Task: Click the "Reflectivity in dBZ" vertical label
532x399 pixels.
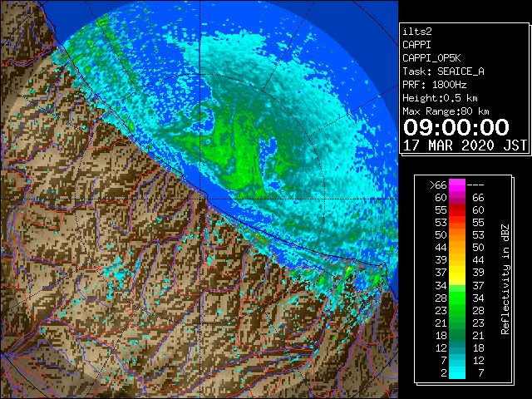Action: click(505, 279)
